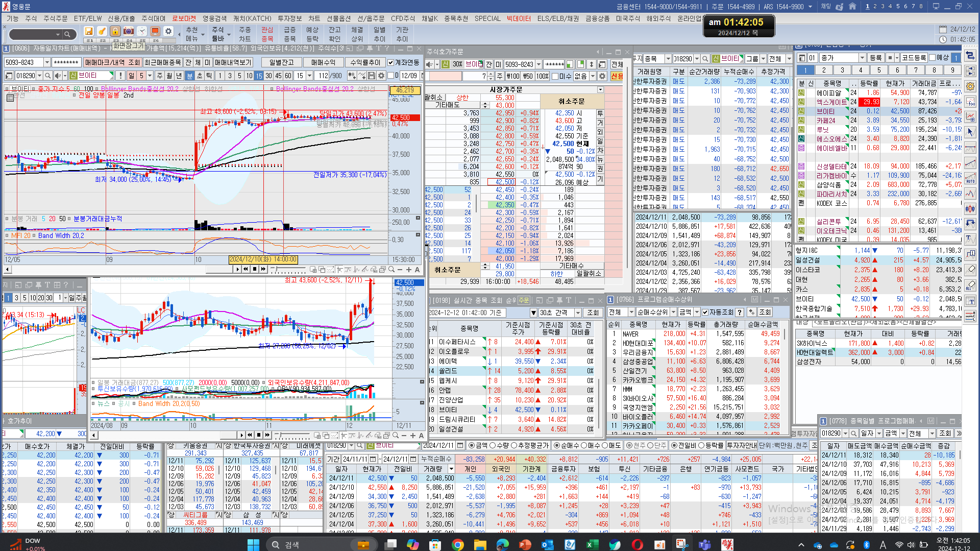This screenshot has width=980, height=551.
Task: Click the speaker sound icon in order window
Action: coord(429,64)
